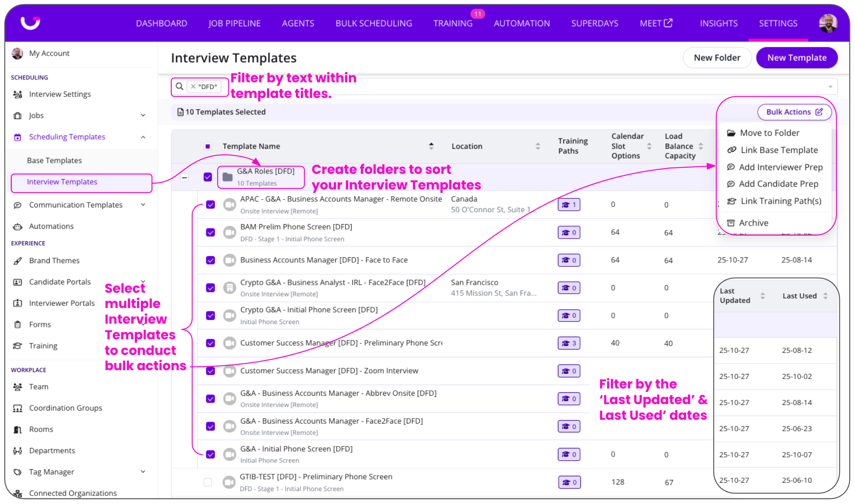Sort the table by Template Name
The height and width of the screenshot is (504, 855).
(x=431, y=146)
